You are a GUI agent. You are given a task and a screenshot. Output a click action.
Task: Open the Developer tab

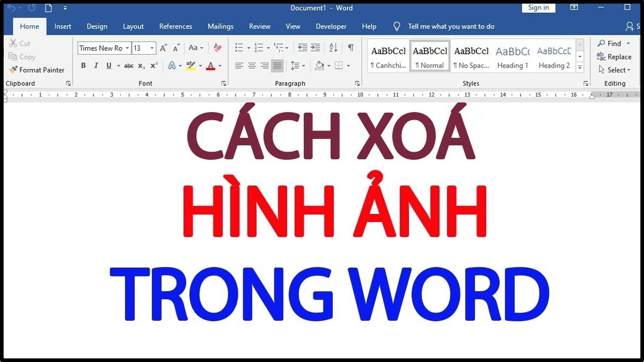[x=331, y=26]
